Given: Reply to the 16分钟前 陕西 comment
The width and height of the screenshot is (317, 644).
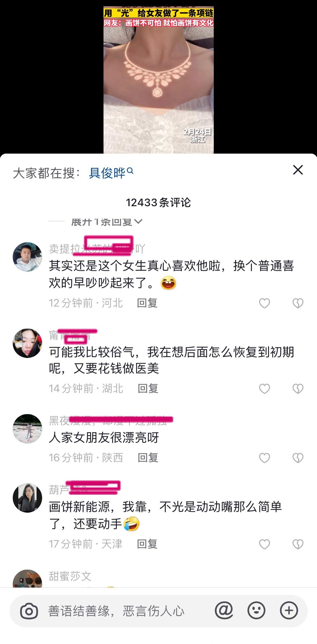Looking at the screenshot, I should (x=148, y=458).
